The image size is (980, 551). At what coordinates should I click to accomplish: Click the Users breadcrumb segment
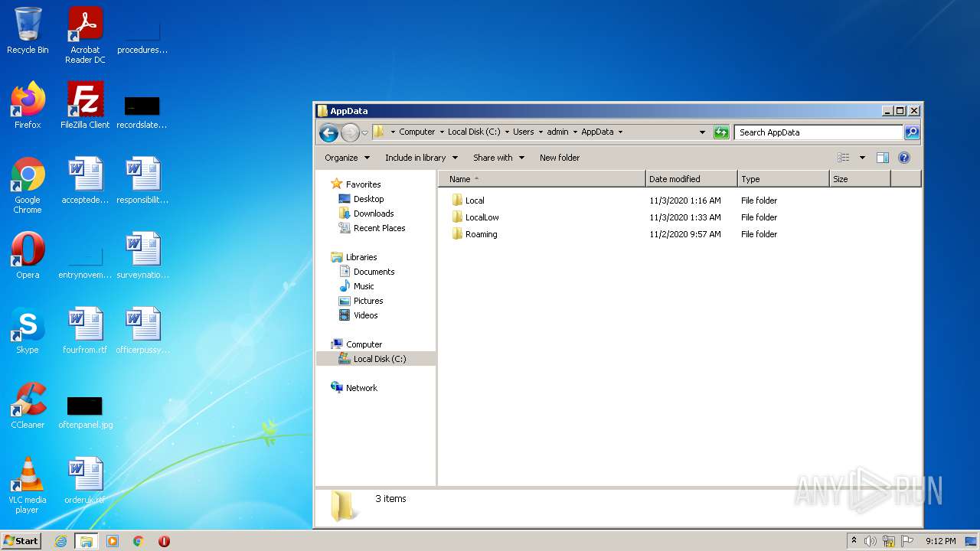tap(524, 132)
